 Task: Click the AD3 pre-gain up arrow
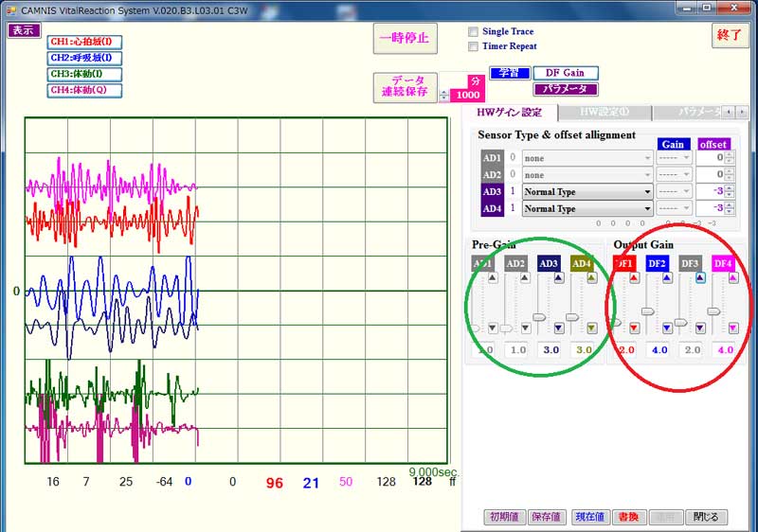[558, 278]
